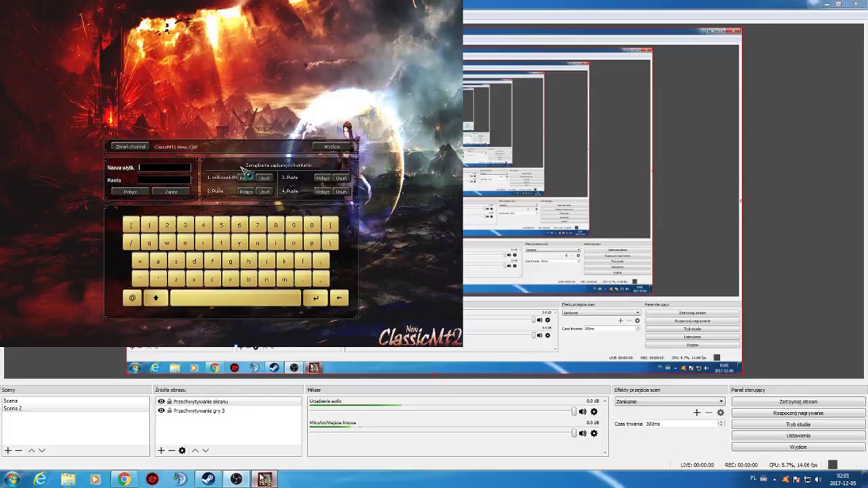This screenshot has width=868, height=488.
Task: Move source down in sources list
Action: coord(205,450)
